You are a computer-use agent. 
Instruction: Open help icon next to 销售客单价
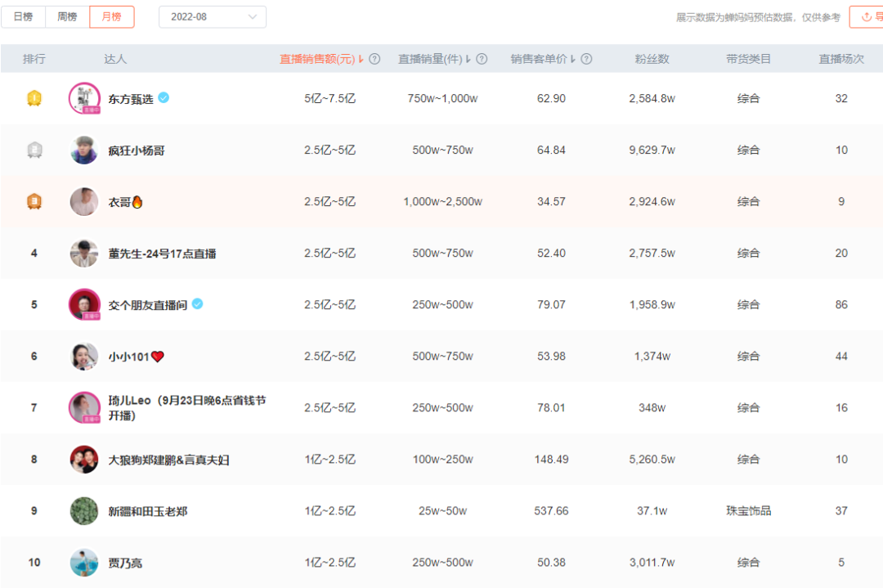(x=586, y=59)
